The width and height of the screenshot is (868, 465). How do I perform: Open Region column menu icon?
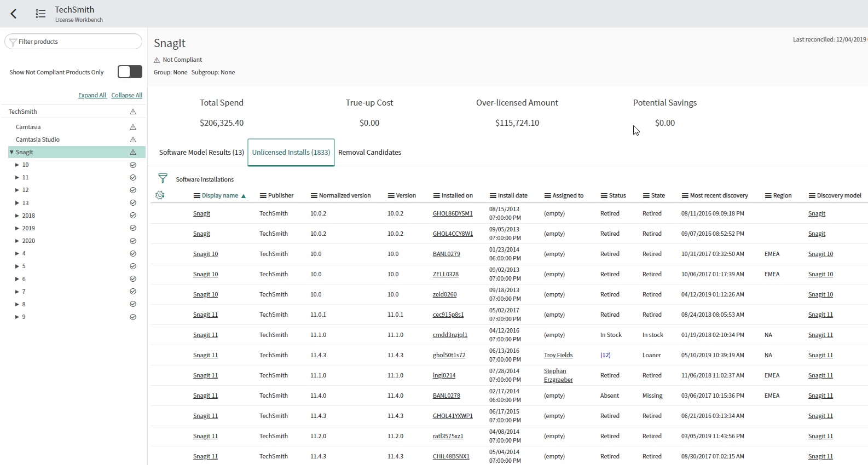click(x=768, y=195)
